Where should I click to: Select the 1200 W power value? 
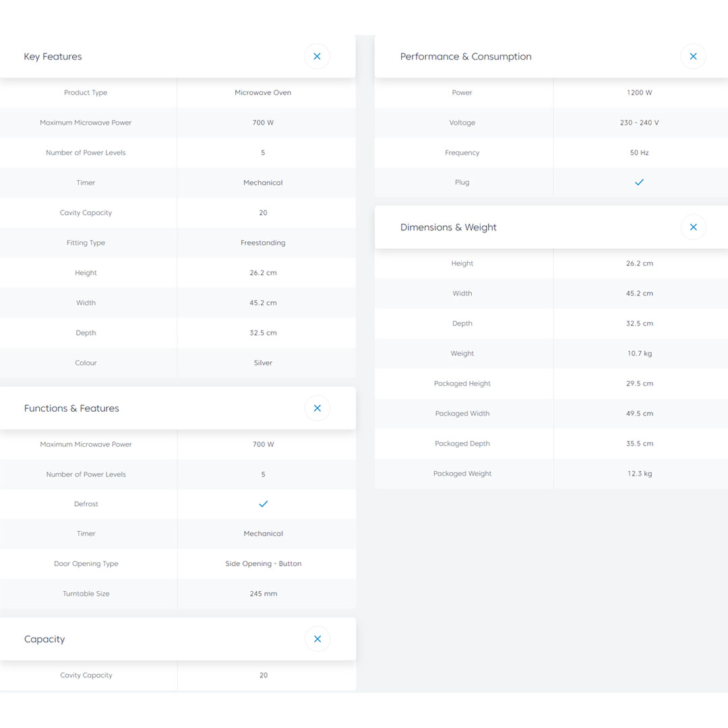pos(639,92)
